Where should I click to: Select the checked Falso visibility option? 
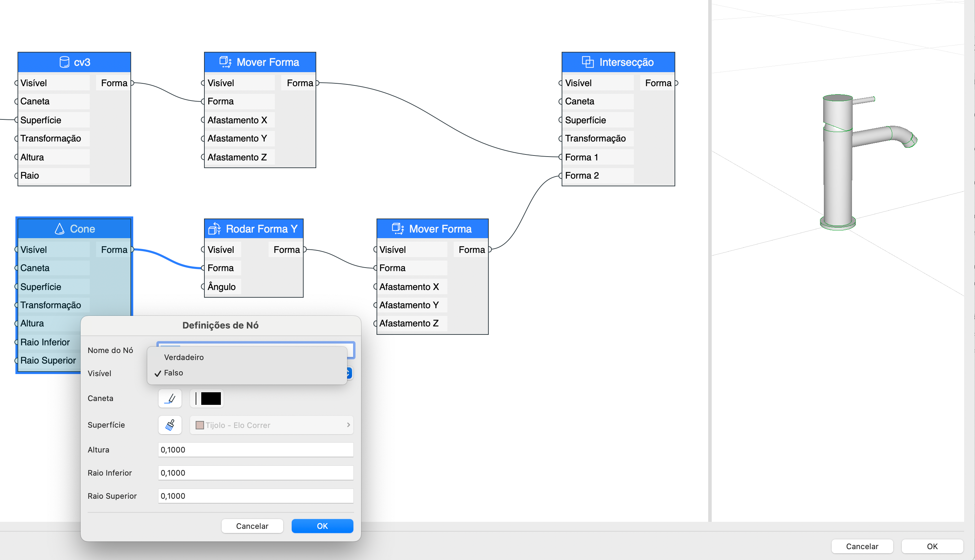point(174,373)
